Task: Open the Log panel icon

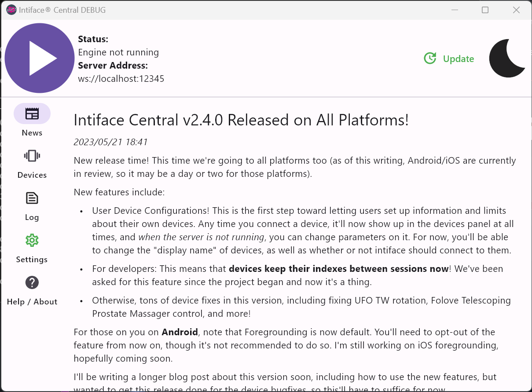Action: (x=32, y=198)
